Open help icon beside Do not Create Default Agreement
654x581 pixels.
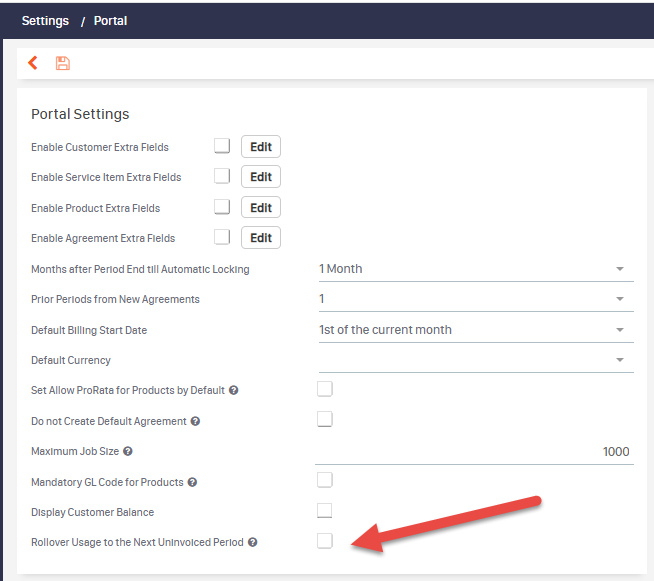(195, 421)
